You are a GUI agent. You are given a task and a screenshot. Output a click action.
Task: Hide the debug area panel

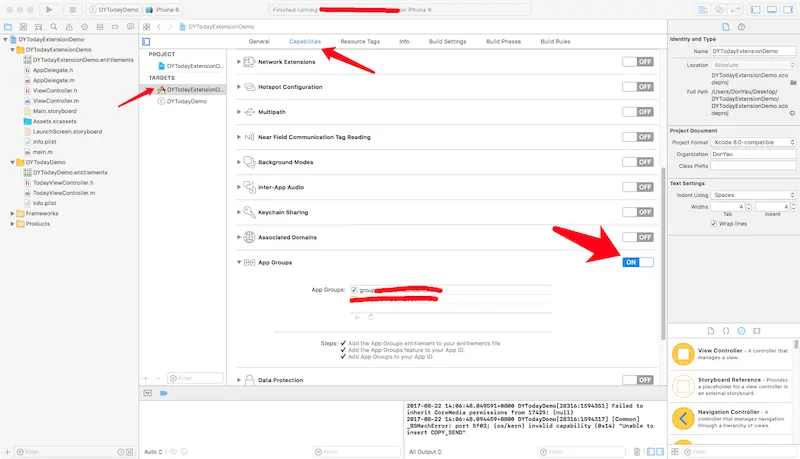[x=772, y=10]
